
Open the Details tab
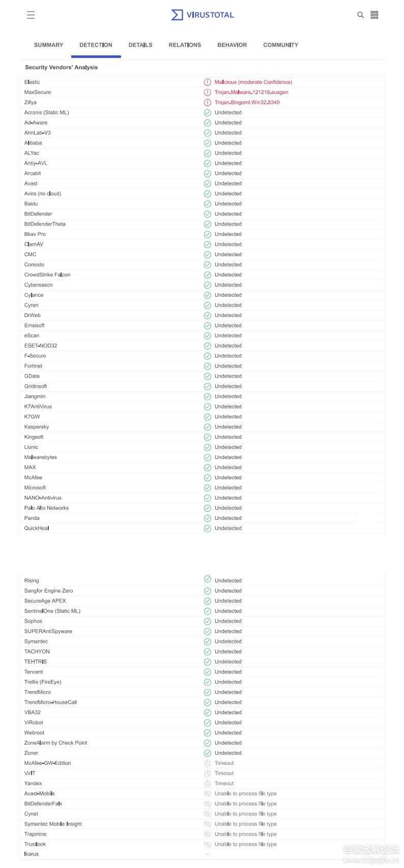(x=140, y=45)
